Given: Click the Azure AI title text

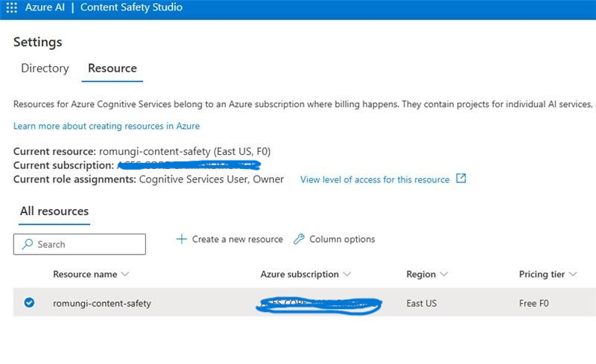Looking at the screenshot, I should pyautogui.click(x=45, y=7).
